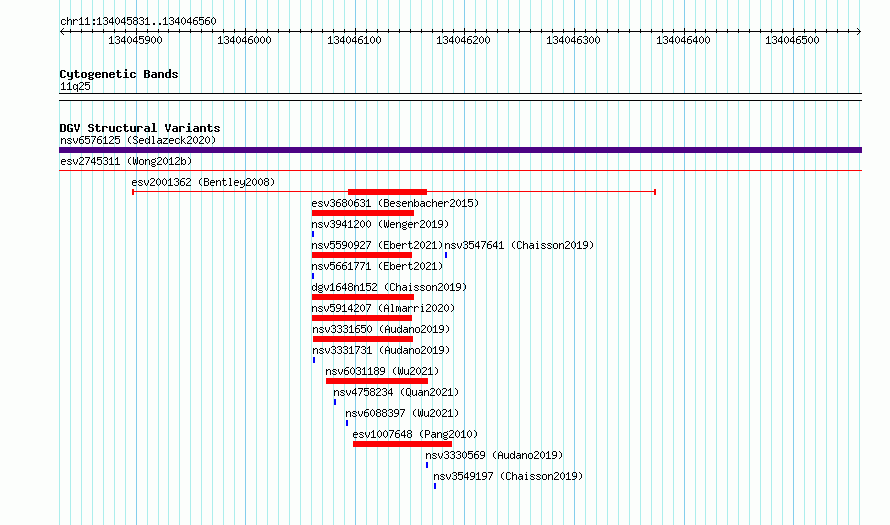The height and width of the screenshot is (525, 890).
Task: Open the nsv4758234 (Quan2021) label
Action: point(396,392)
